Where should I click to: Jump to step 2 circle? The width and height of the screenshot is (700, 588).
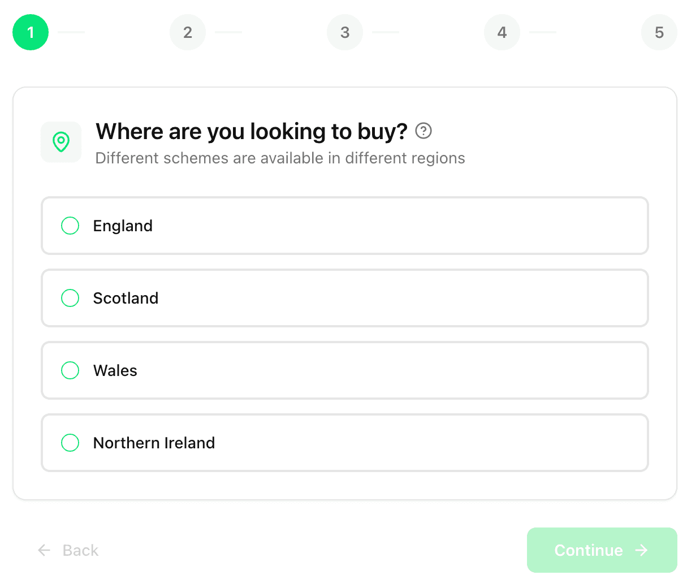(x=188, y=32)
